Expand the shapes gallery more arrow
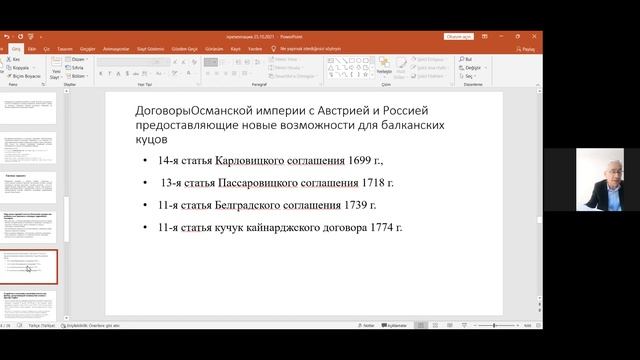Viewport: 640px width, 360px height. pyautogui.click(x=372, y=75)
